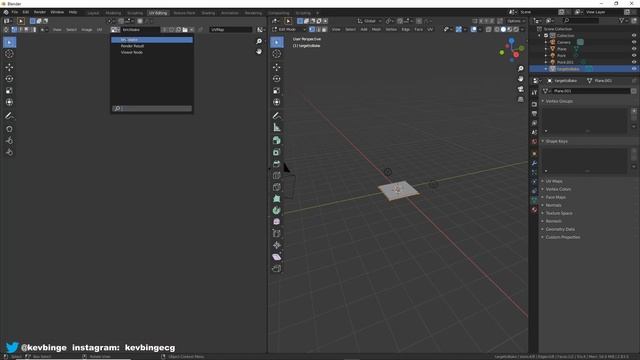Switch viewport shading to rendered
Screen dimensions: 640x360
[x=516, y=29]
